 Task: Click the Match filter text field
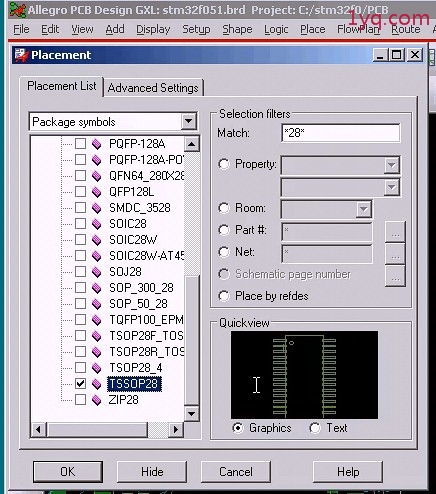coord(341,133)
